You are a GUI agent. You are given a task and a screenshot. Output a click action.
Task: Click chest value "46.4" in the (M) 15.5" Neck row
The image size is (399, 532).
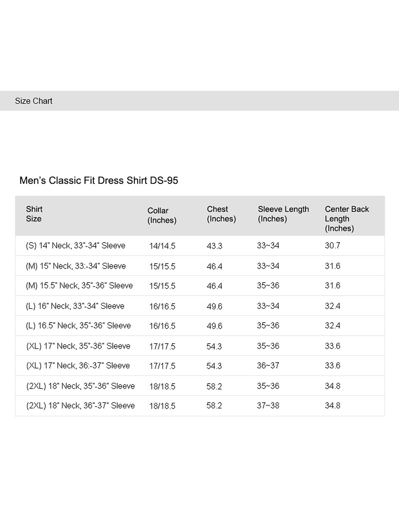point(214,286)
